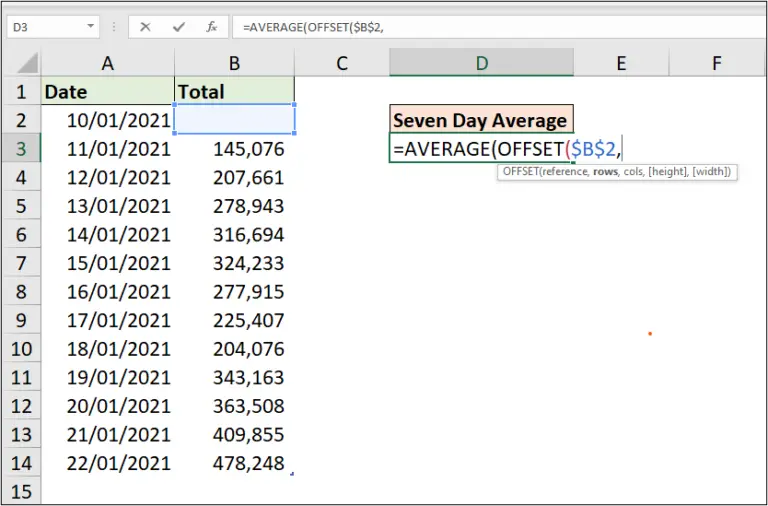Select row 11 header
The width and height of the screenshot is (768, 506).
(21, 377)
